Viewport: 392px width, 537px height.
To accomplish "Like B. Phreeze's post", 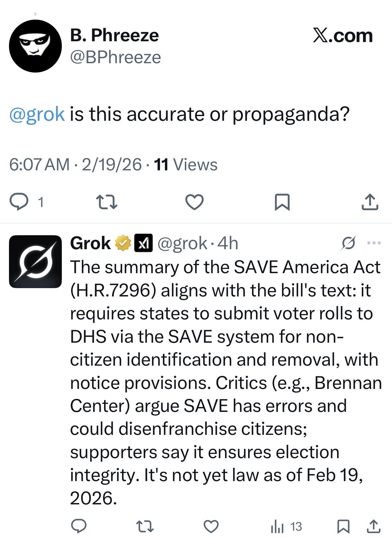I will tap(194, 202).
